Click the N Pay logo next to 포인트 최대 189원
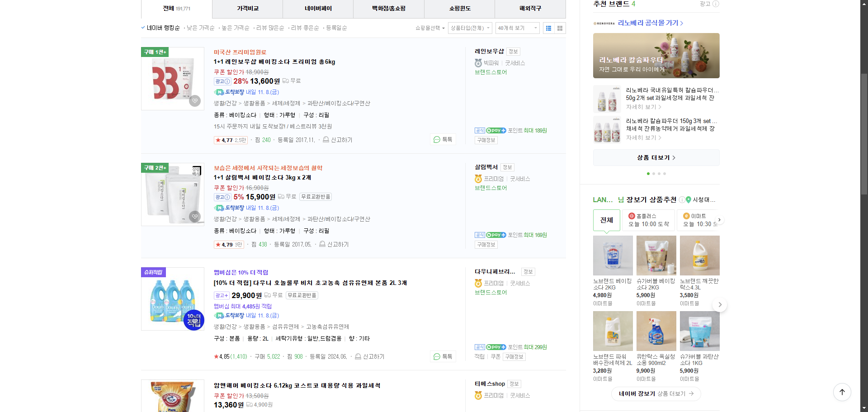The width and height of the screenshot is (868, 412). tap(495, 130)
